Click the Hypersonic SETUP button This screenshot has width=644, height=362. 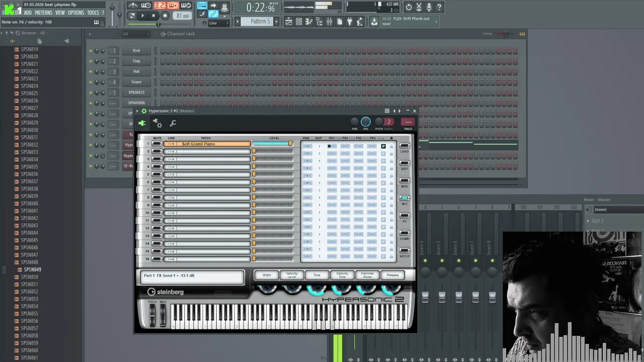(x=405, y=251)
